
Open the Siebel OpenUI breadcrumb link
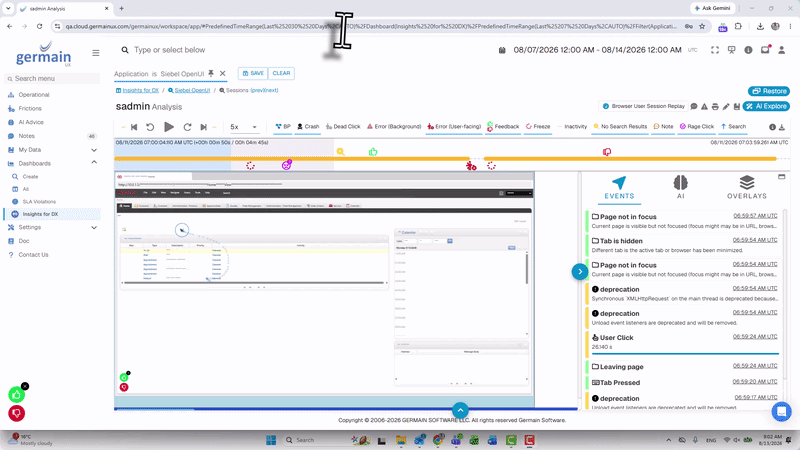pyautogui.click(x=192, y=90)
